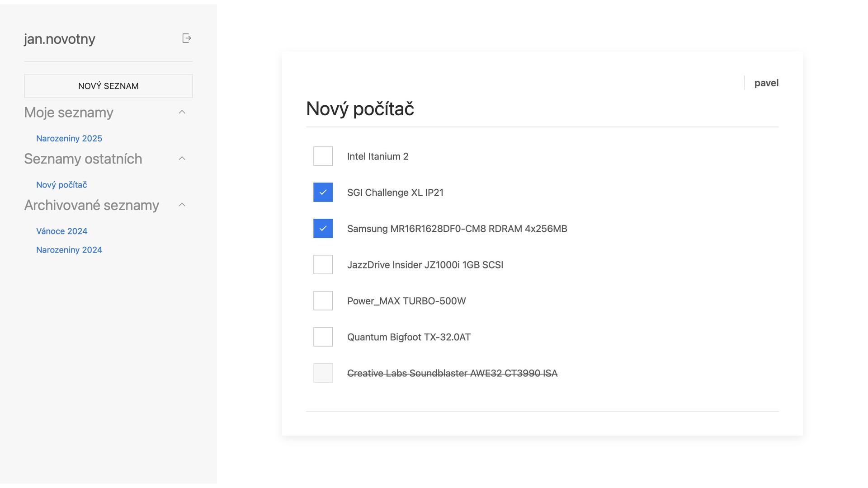
Task: Click the jan.novotny username heading
Action: [60, 39]
